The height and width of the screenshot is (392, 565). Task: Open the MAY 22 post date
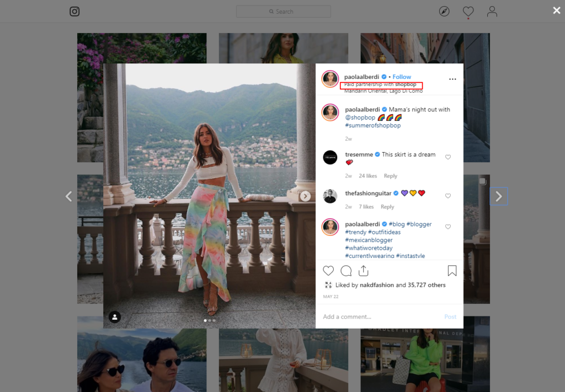(x=331, y=297)
